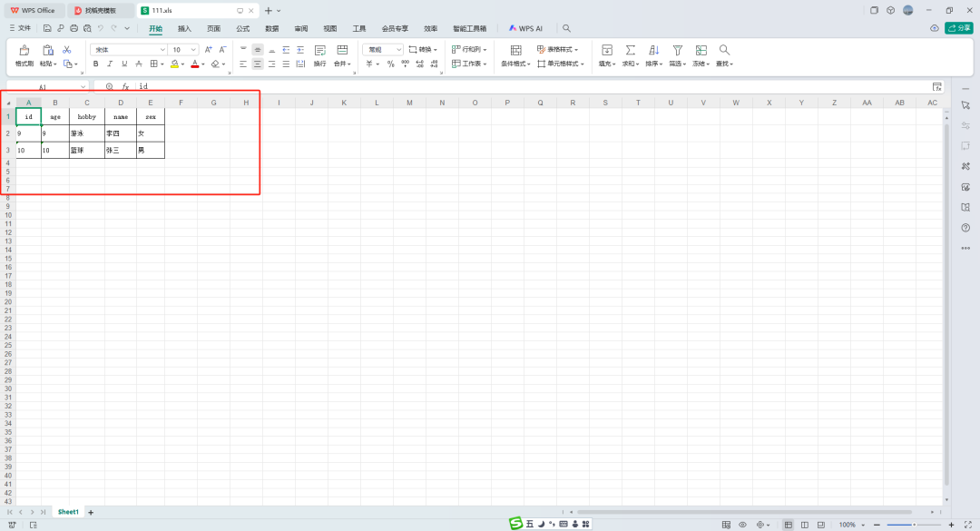Toggle Italic formatting

110,64
